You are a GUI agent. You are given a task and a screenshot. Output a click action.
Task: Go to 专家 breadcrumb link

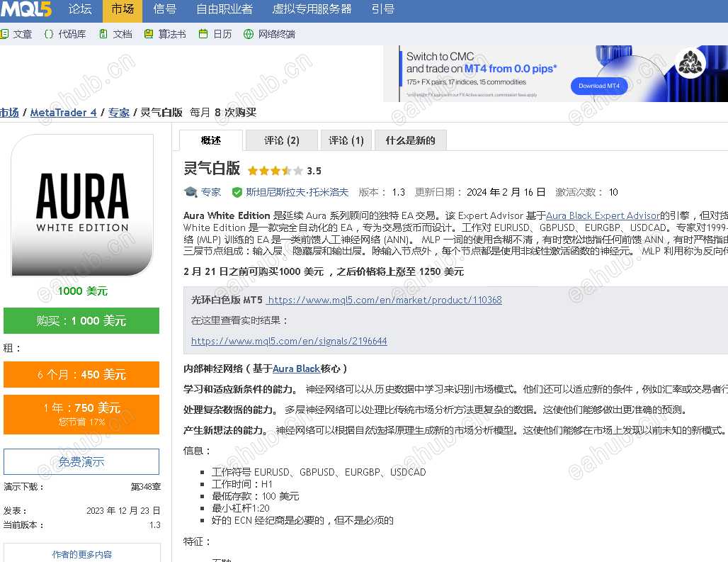(x=119, y=113)
